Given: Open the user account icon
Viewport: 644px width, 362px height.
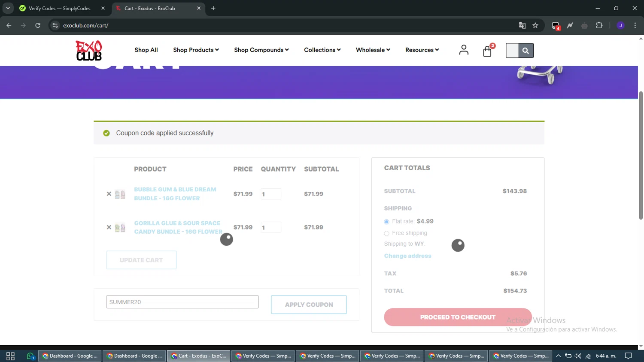Looking at the screenshot, I should 464,50.
